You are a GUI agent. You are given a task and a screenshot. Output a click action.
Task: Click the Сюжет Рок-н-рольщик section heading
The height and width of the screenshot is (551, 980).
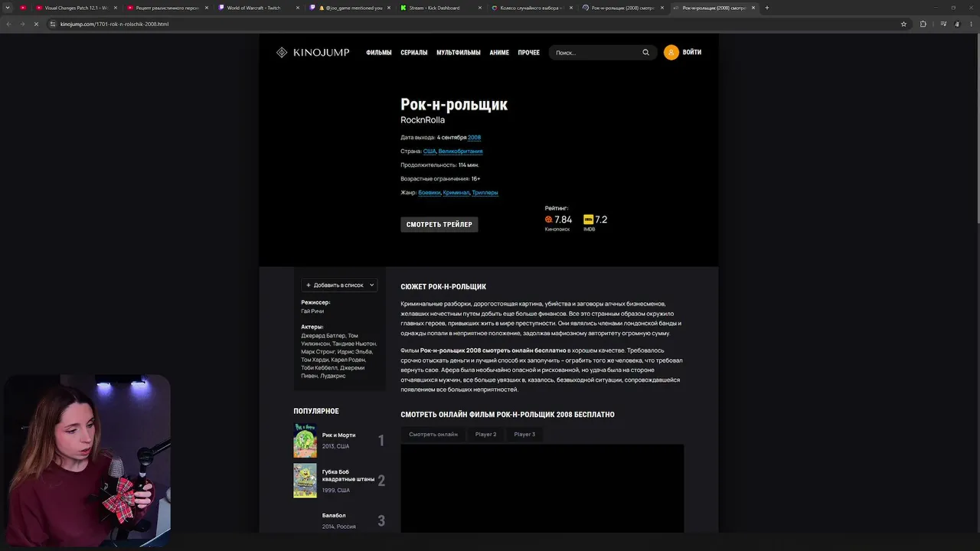coord(443,287)
